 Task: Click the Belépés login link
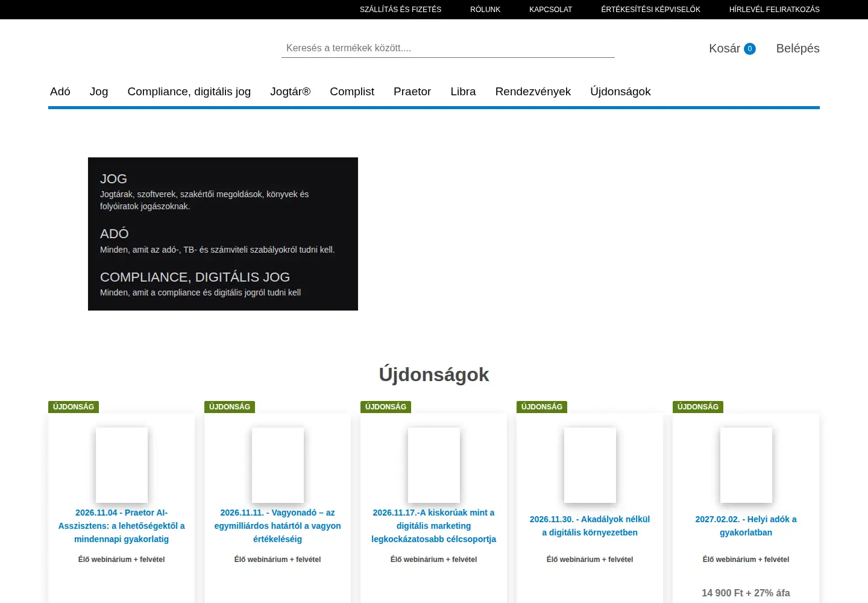(x=797, y=48)
